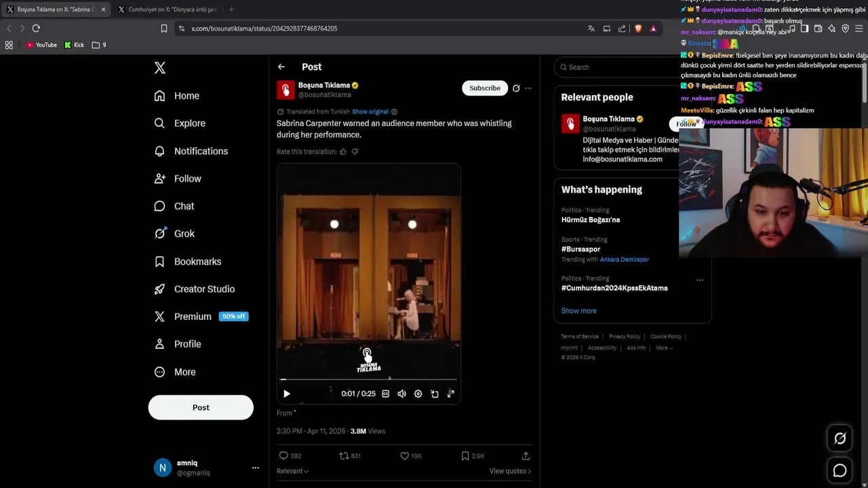
Task: Open the Follow sidebar item
Action: click(x=178, y=178)
